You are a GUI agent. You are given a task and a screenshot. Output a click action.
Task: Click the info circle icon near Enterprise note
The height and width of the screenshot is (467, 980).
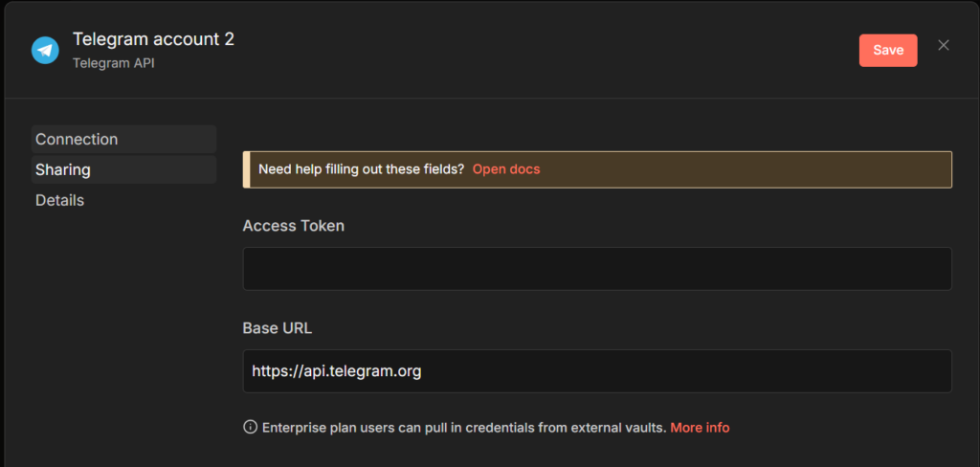pos(251,427)
